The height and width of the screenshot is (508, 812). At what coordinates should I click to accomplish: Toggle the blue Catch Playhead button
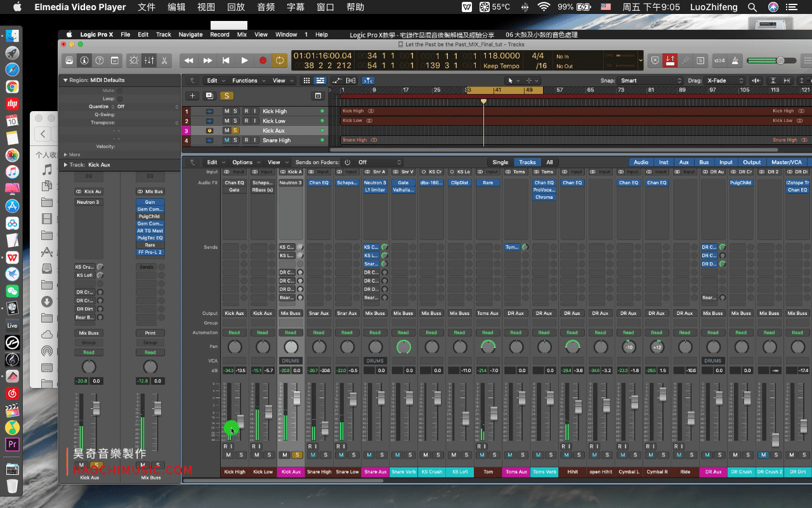369,81
